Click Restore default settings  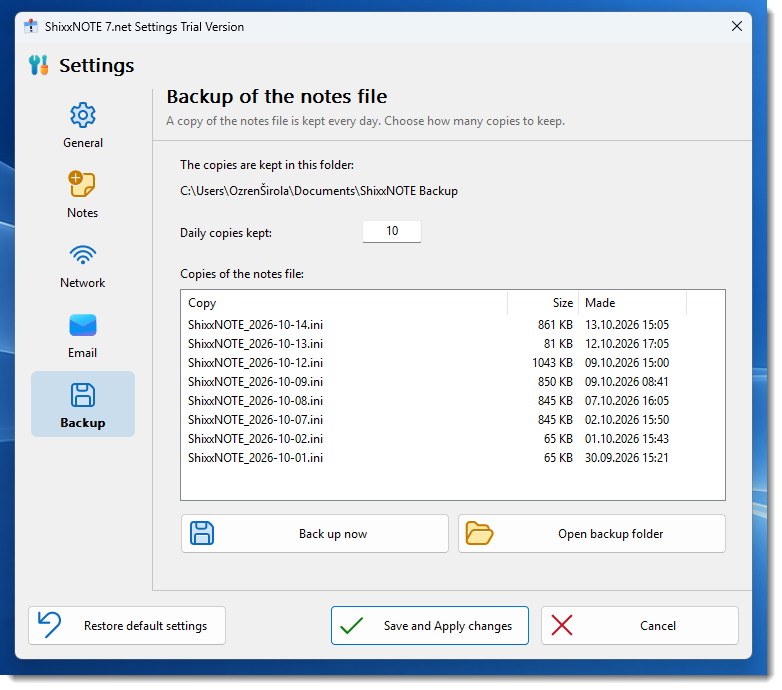(x=127, y=625)
